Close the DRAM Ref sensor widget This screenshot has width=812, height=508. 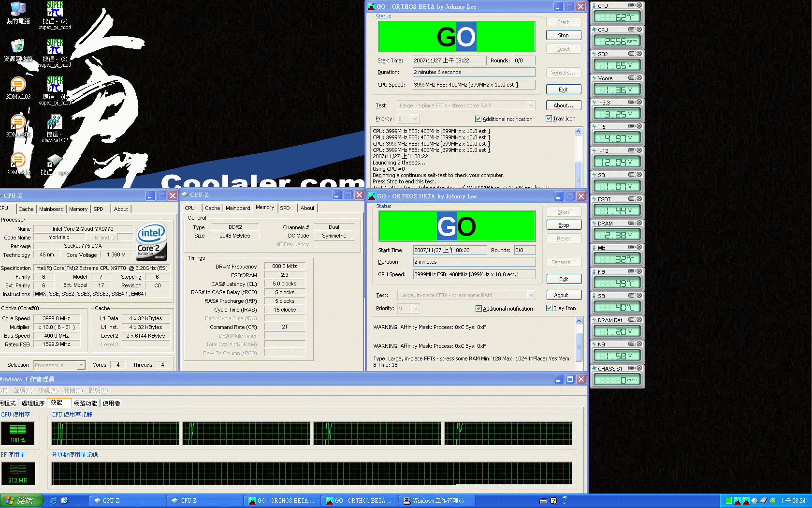tap(639, 320)
